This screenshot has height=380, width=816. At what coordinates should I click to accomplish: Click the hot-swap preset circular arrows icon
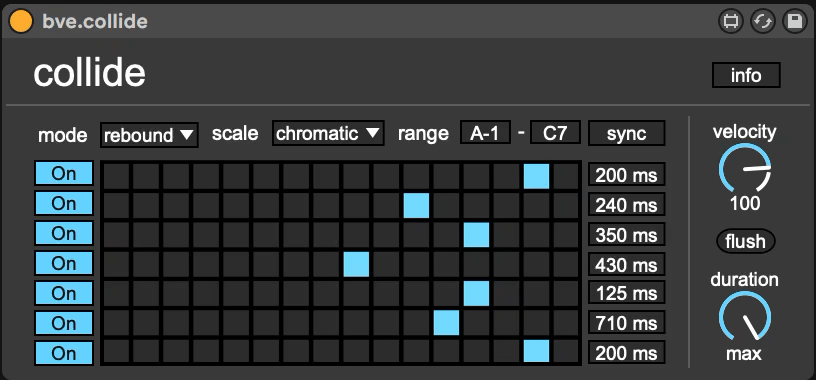(762, 22)
